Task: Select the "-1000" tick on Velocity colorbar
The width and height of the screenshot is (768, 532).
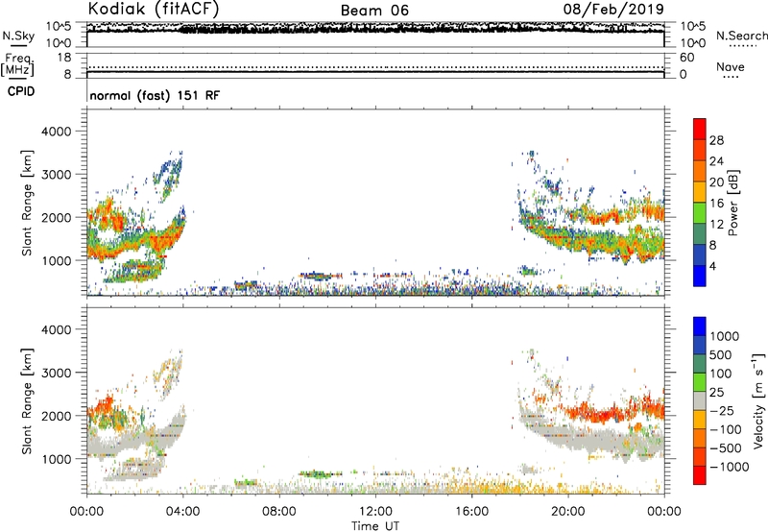Action: click(729, 467)
